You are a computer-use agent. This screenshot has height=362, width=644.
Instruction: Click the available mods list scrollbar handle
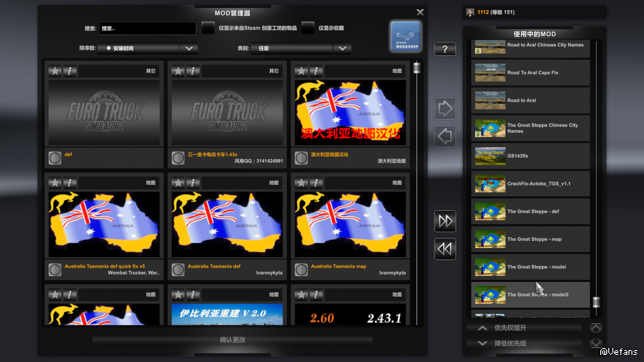(417, 68)
